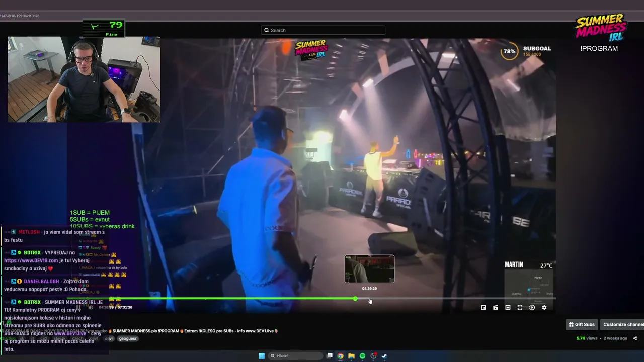
Task: Click the taskbar Hľadať search box
Action: pyautogui.click(x=295, y=356)
